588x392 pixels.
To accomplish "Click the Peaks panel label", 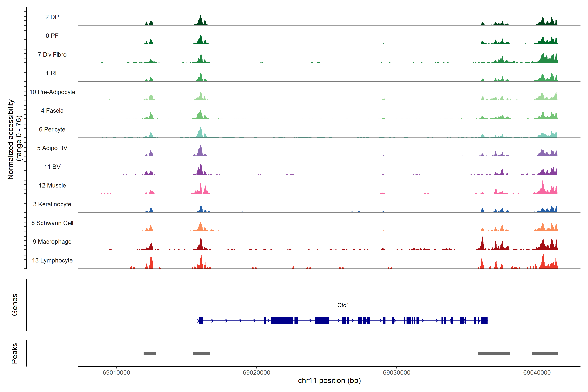I will pyautogui.click(x=15, y=353).
